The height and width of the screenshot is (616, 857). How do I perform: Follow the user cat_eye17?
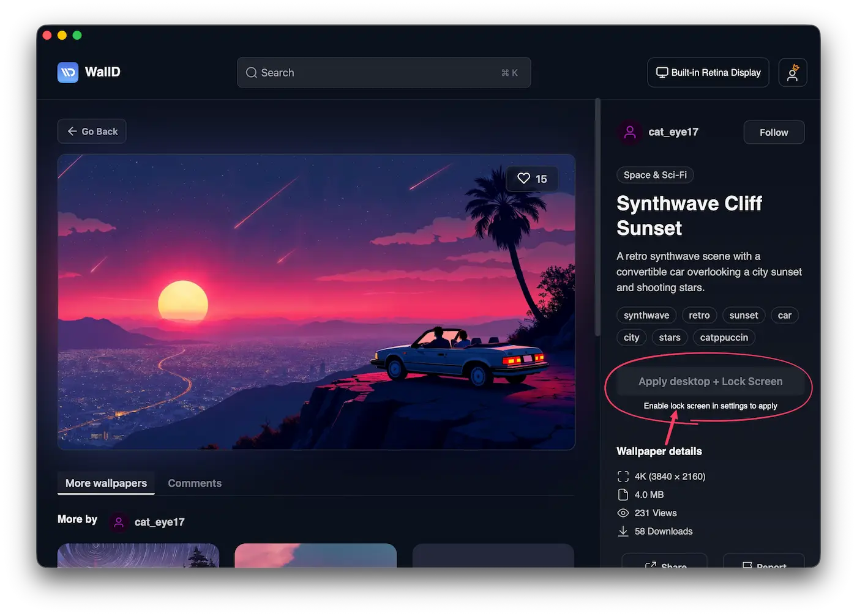[773, 132]
